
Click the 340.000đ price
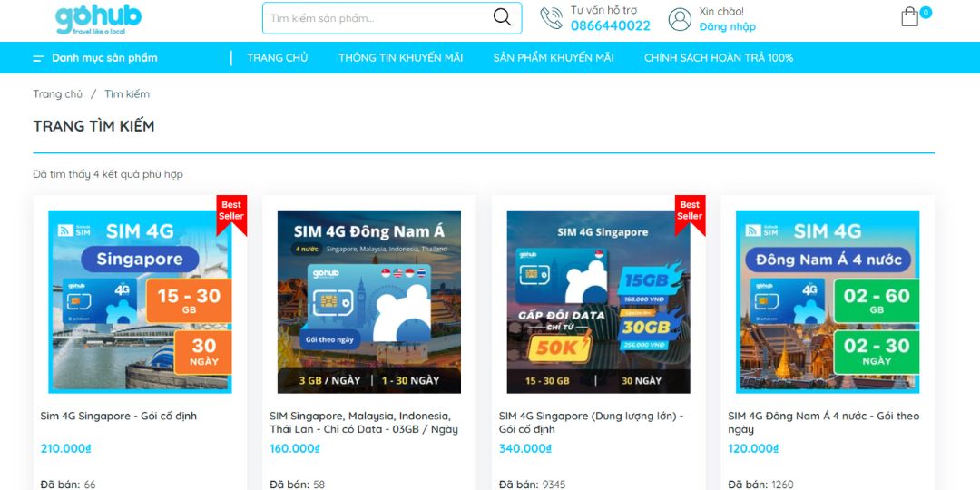[x=524, y=449]
